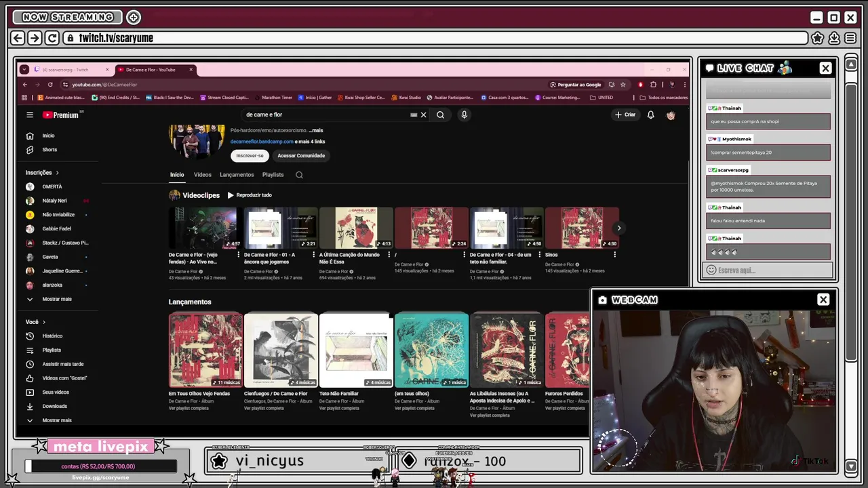Expand Você section chevron

point(44,323)
